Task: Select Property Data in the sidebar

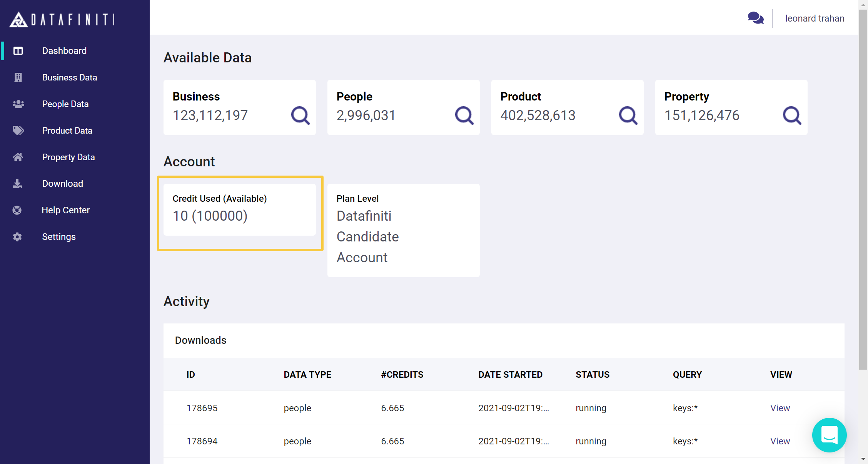Action: click(x=68, y=157)
